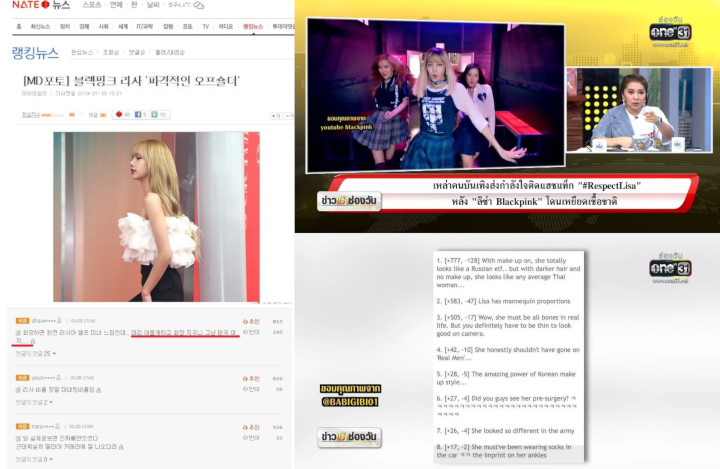Switch to the 포토 tab
The width and height of the screenshot is (720, 469).
(188, 27)
